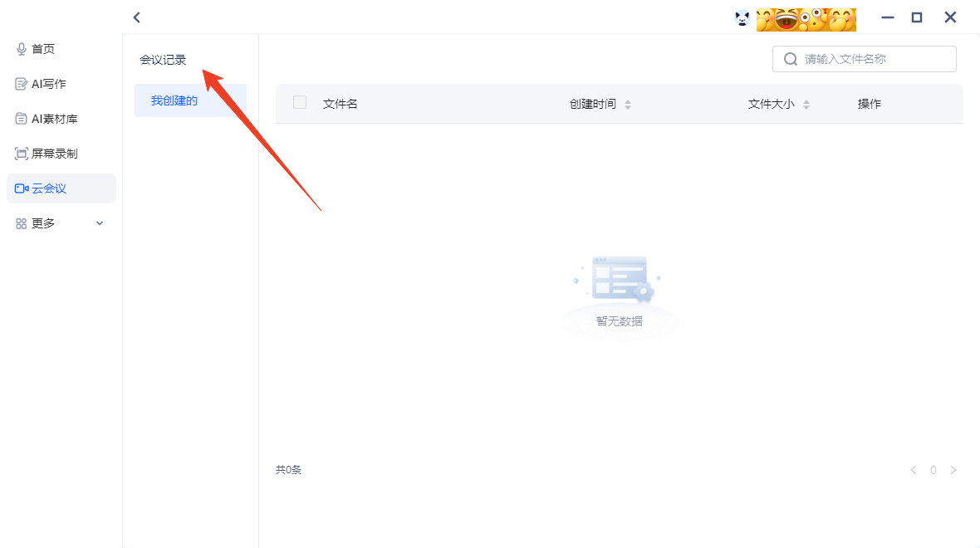The image size is (980, 548).
Task: Click the document icon beside AI素材库
Action: coord(22,119)
